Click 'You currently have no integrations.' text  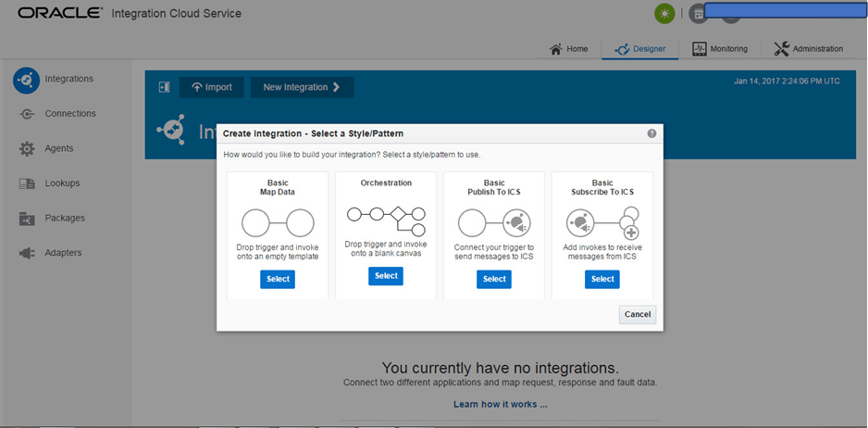501,368
